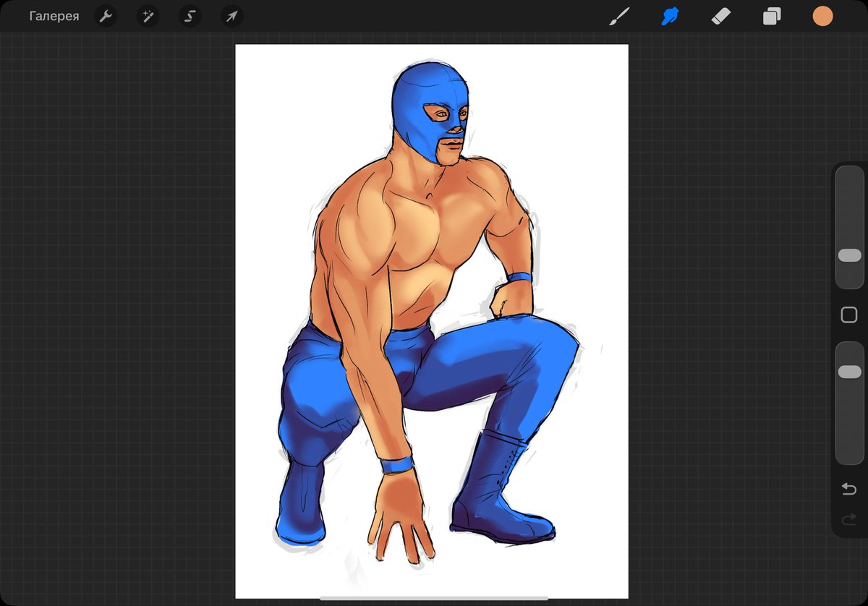Open the Actions wrench menu

[106, 16]
